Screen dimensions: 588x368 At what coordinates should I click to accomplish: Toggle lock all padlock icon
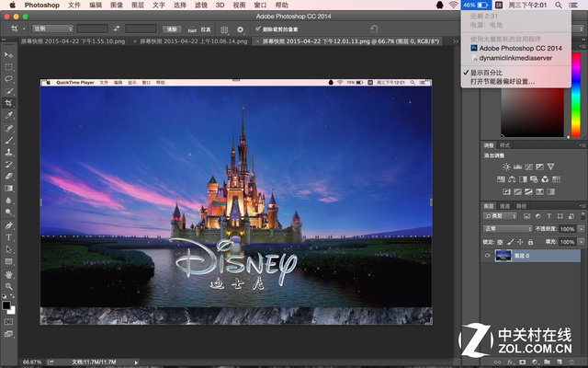[530, 242]
